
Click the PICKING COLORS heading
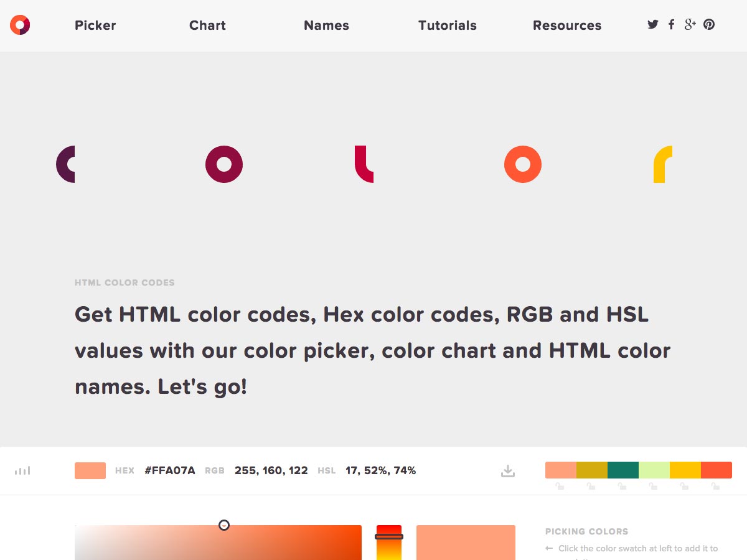pos(586,531)
